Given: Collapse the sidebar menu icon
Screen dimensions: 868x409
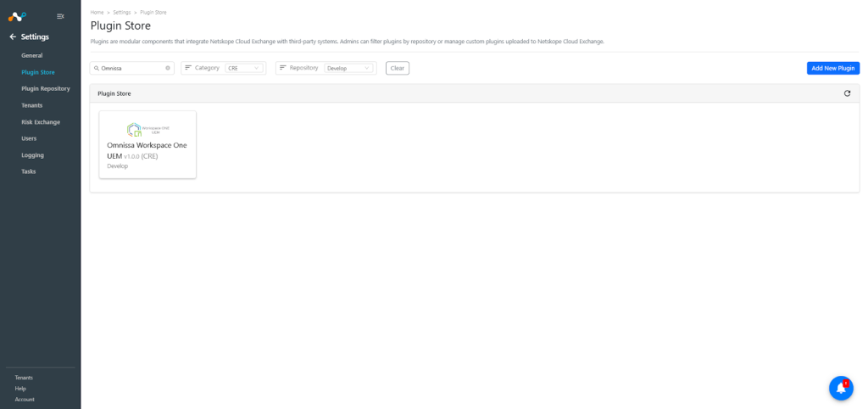Looking at the screenshot, I should (x=61, y=17).
